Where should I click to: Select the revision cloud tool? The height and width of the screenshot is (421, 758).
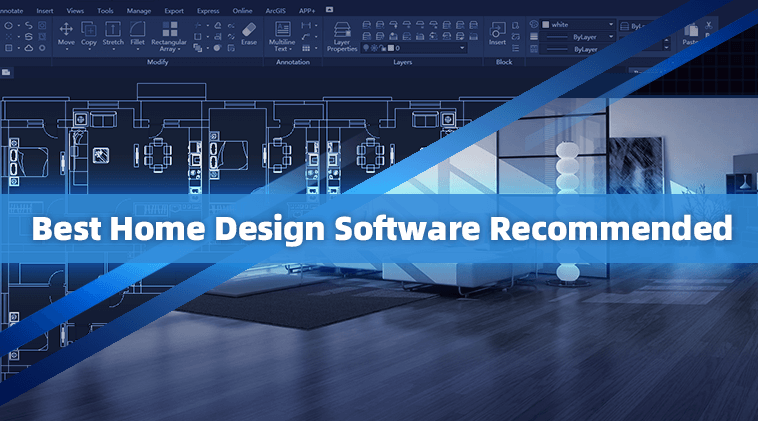(x=29, y=48)
